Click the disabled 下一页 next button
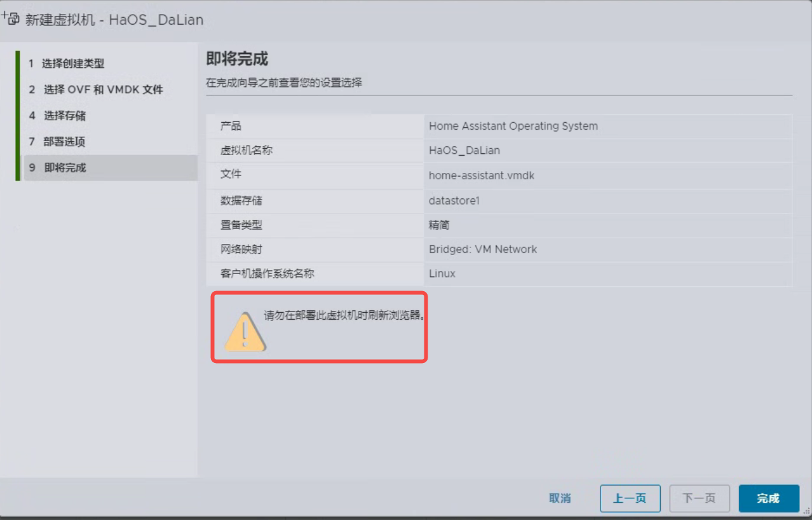 (699, 498)
